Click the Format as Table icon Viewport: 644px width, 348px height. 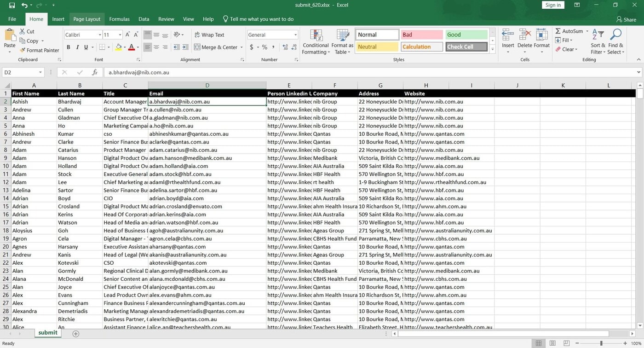coord(342,35)
